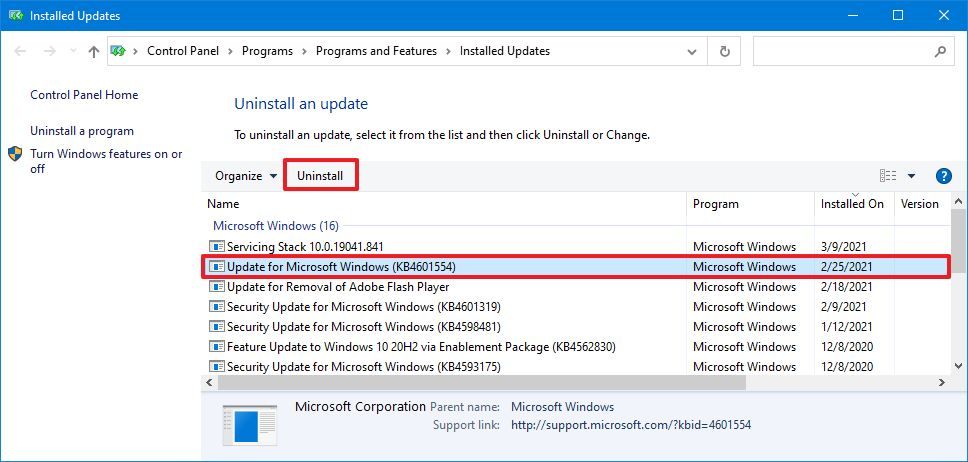Select Security Update KB4598481 row
This screenshot has height=462, width=968.
[x=577, y=326]
